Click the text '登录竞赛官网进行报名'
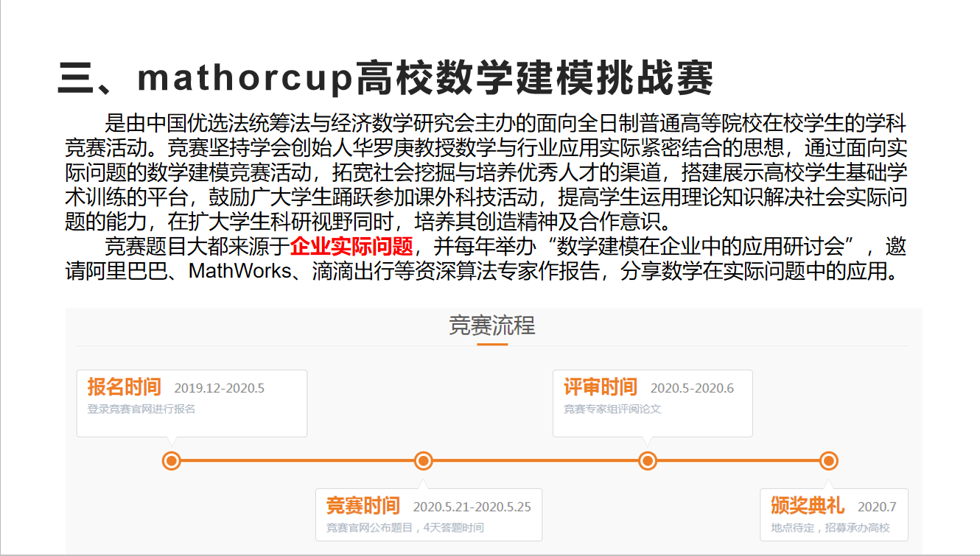The image size is (980, 556). [x=141, y=409]
